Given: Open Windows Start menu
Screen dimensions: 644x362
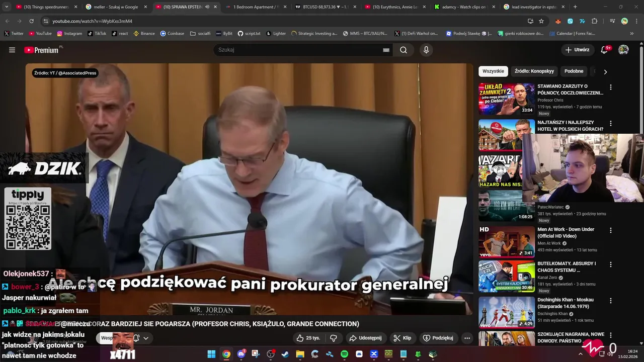Looking at the screenshot, I should click(x=211, y=354).
